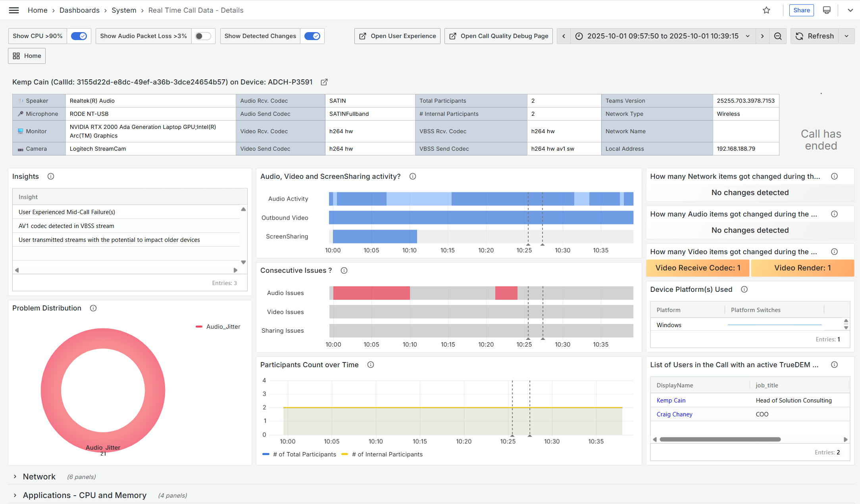
Task: Go to System breadcrumb item
Action: click(x=124, y=10)
